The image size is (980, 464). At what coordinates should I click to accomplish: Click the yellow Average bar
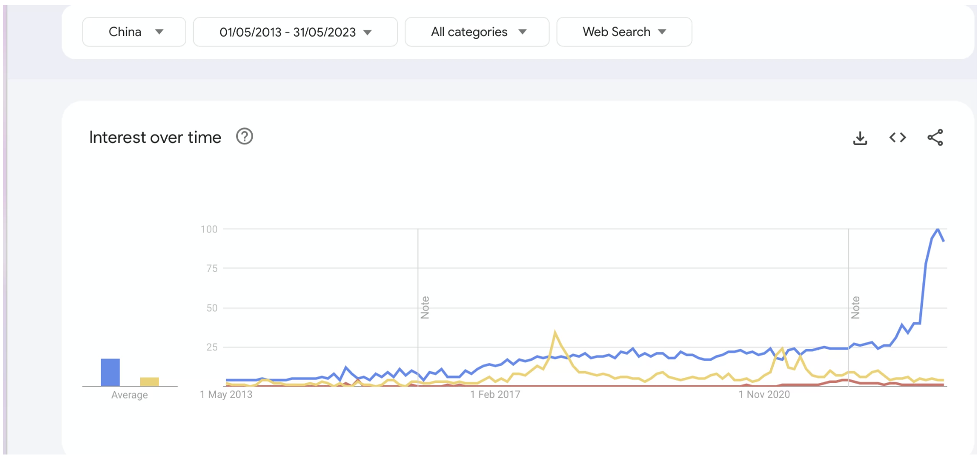[x=149, y=382]
